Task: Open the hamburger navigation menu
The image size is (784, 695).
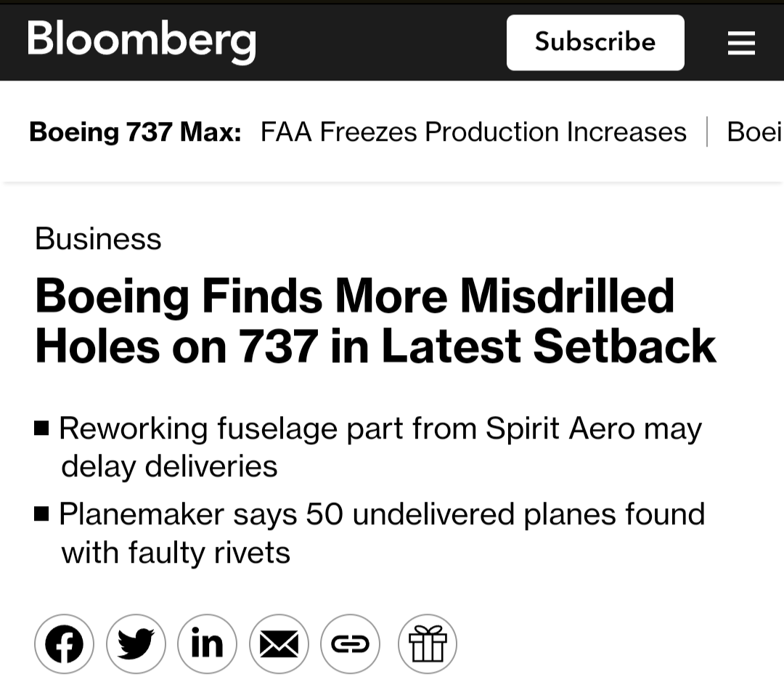Action: (x=741, y=43)
